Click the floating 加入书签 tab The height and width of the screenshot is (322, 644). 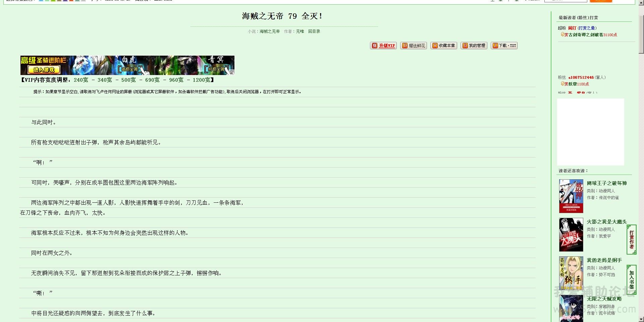[x=632, y=280]
